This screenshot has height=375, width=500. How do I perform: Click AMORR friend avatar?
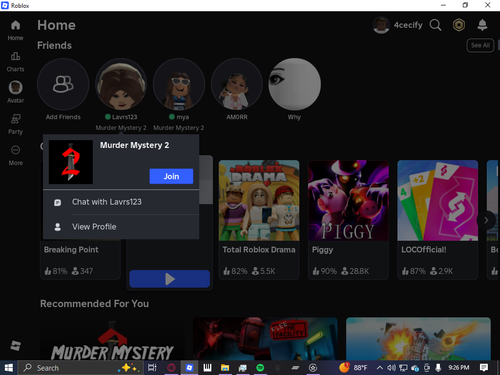tap(237, 84)
